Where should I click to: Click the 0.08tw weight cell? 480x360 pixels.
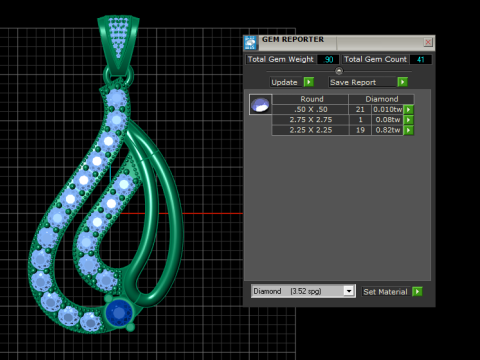tap(387, 120)
